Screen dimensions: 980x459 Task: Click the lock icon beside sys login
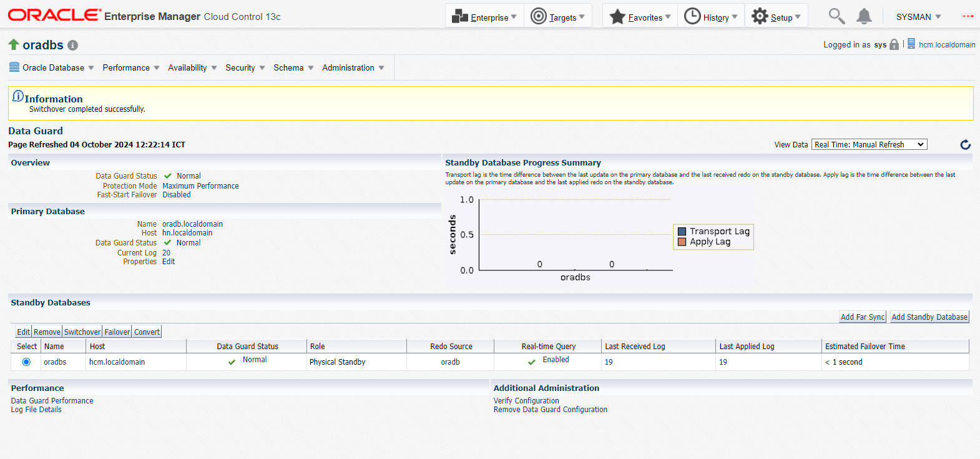[894, 44]
